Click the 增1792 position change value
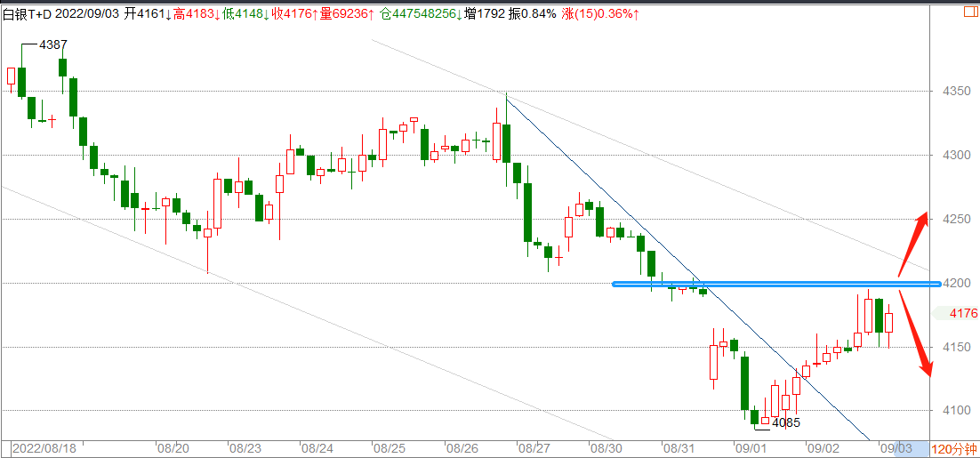The width and height of the screenshot is (980, 458). pos(484,13)
